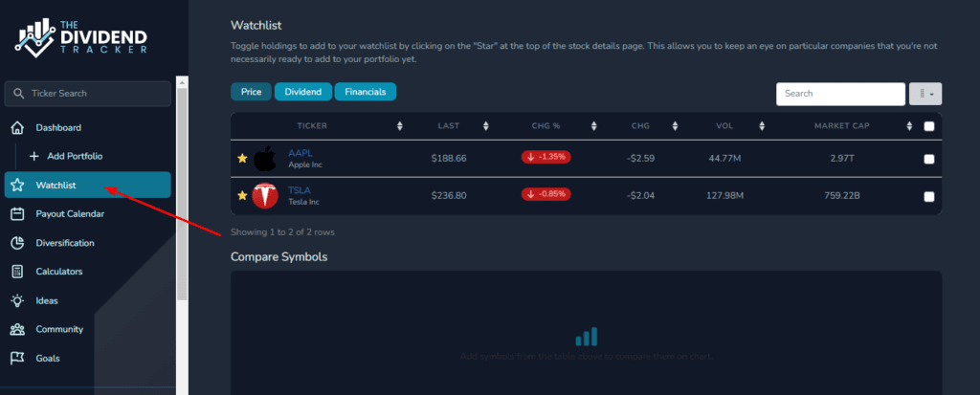Click the Apple Inc company name
Screen dimensions: 980x395
tap(305, 165)
